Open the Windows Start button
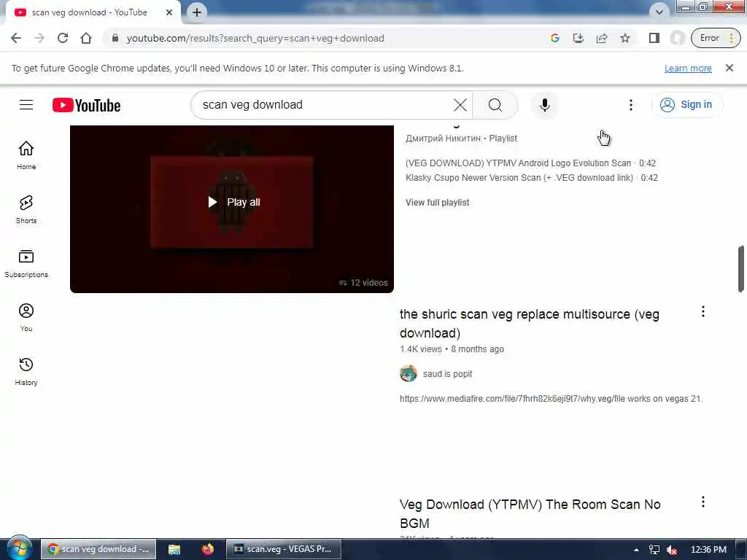This screenshot has height=560, width=747. (x=18, y=548)
